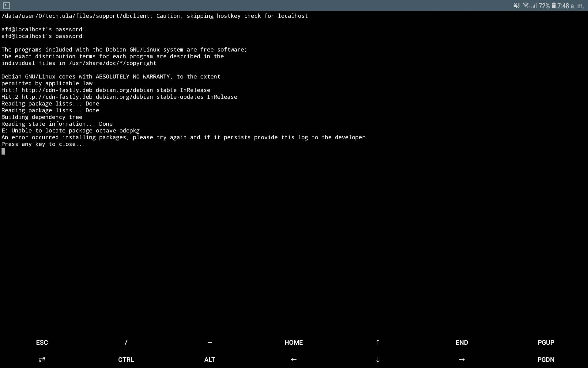This screenshot has height=368, width=588.
Task: Tap the 'An error occurred installing packages' line
Action: (185, 137)
